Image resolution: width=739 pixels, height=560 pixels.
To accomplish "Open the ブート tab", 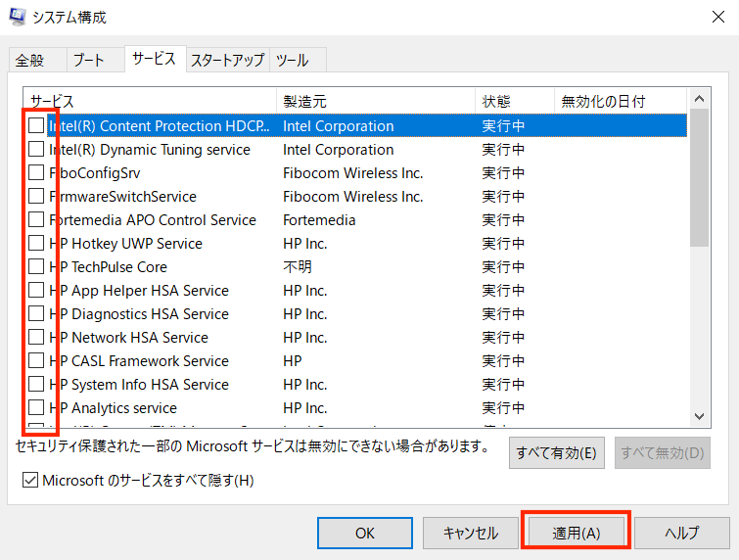I will click(x=96, y=61).
